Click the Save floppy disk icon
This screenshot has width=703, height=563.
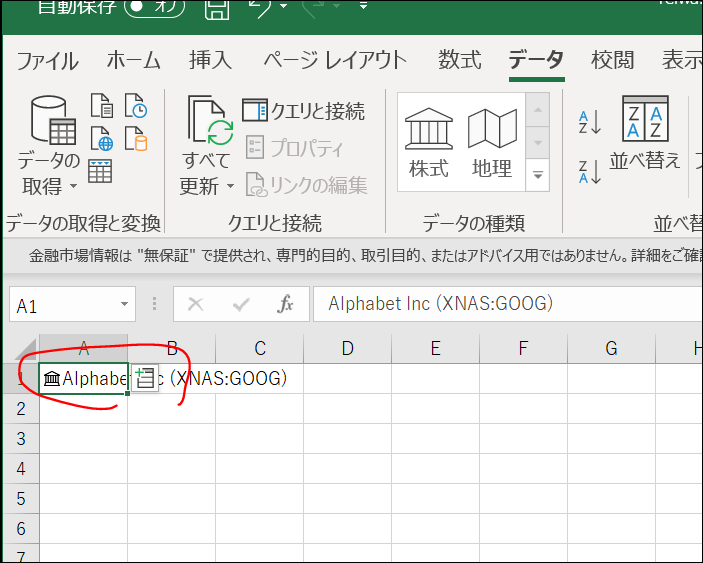tap(217, 9)
